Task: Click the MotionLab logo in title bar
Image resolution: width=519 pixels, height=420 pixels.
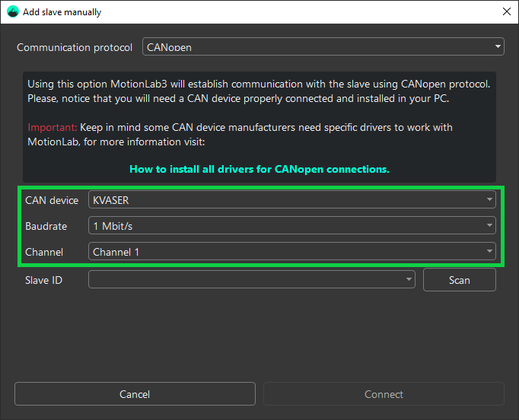Action: pyautogui.click(x=12, y=11)
